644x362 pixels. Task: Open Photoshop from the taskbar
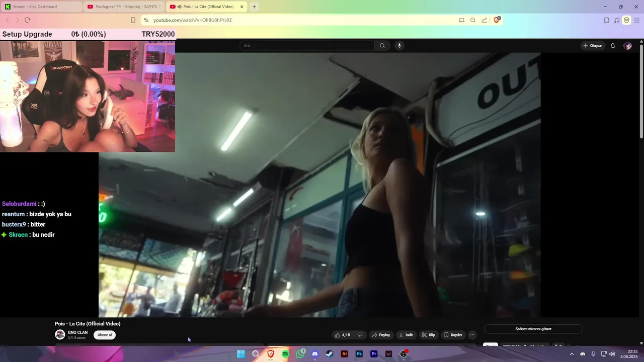click(x=359, y=354)
